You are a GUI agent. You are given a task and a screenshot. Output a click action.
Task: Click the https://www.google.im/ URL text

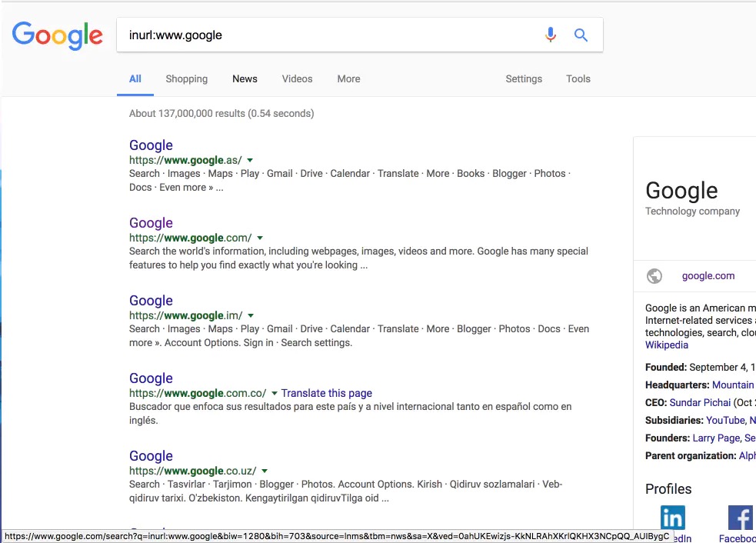pyautogui.click(x=186, y=315)
